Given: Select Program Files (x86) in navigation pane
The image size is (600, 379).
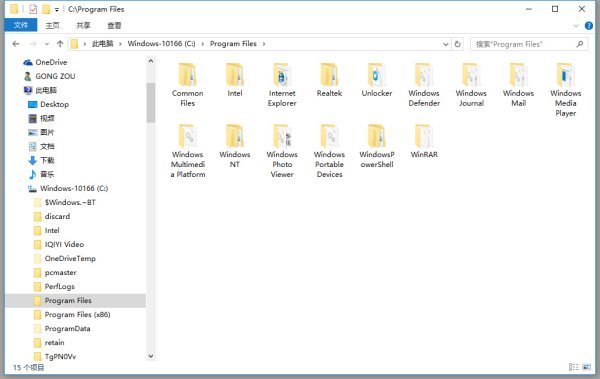Looking at the screenshot, I should point(77,315).
